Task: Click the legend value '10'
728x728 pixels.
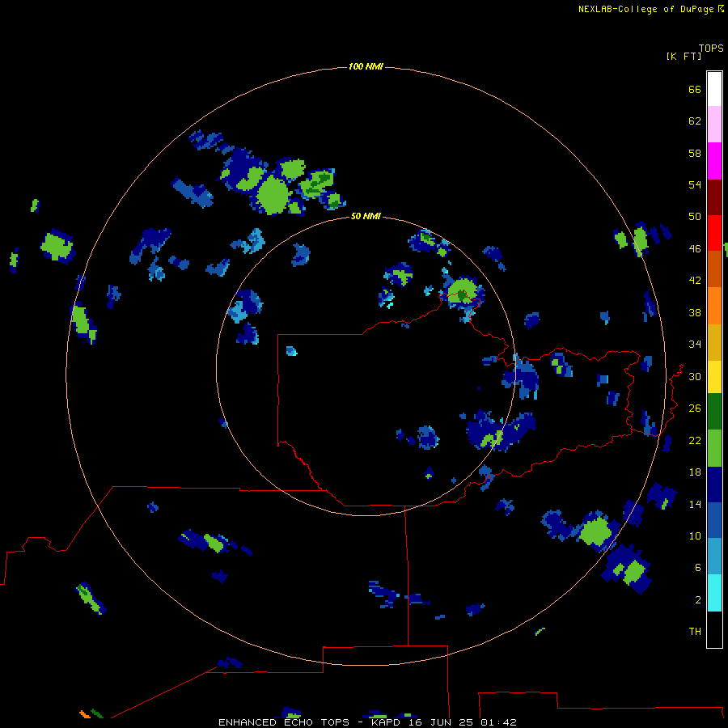Action: coord(695,536)
